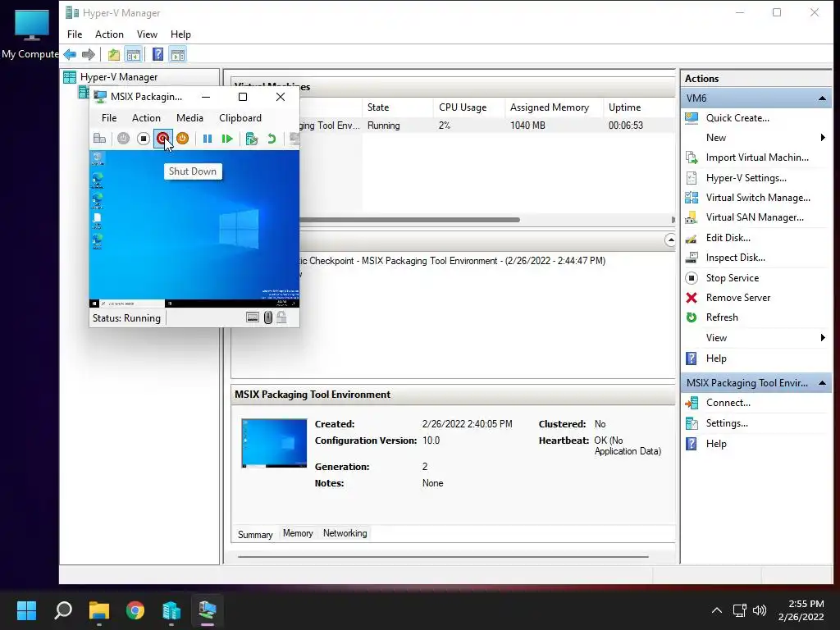Collapse MSIX Packaging Tool Envir actions section
Image resolution: width=840 pixels, height=630 pixels.
coord(822,383)
